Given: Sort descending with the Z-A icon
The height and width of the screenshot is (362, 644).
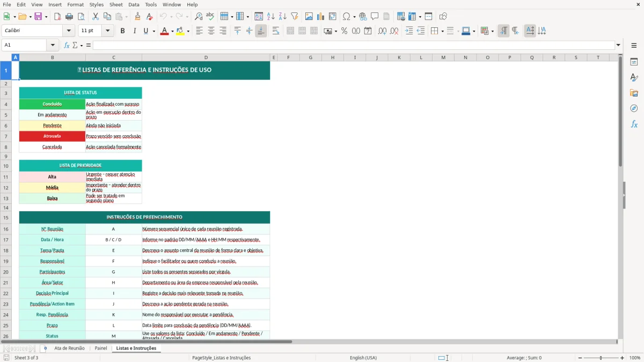Looking at the screenshot, I should coord(282,17).
